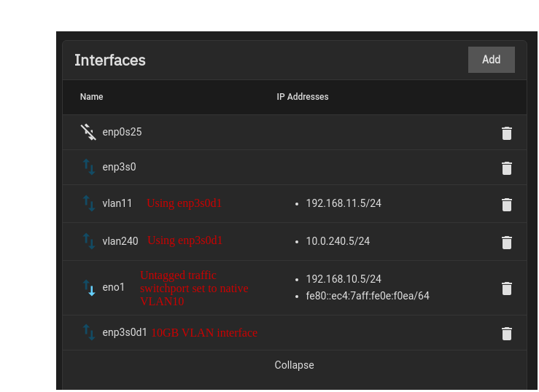
Task: Click the traffic arrows icon beside vlan240
Action: coord(89,241)
